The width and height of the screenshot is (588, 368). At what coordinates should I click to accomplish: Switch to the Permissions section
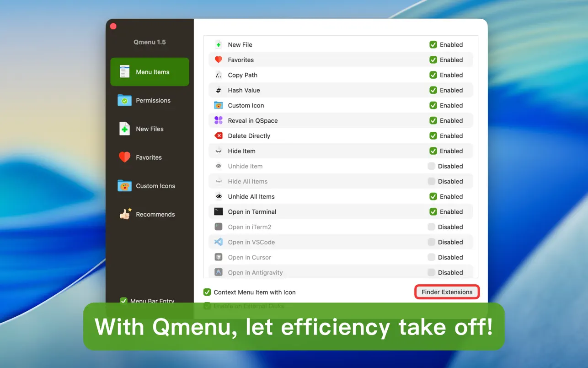(x=150, y=100)
